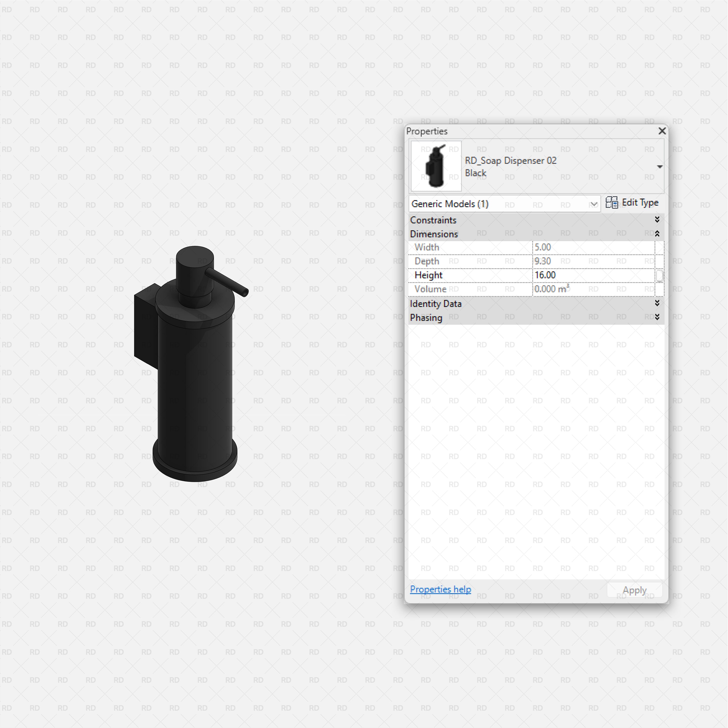Click the Edit Type icon
This screenshot has height=728, width=728.
click(x=612, y=202)
